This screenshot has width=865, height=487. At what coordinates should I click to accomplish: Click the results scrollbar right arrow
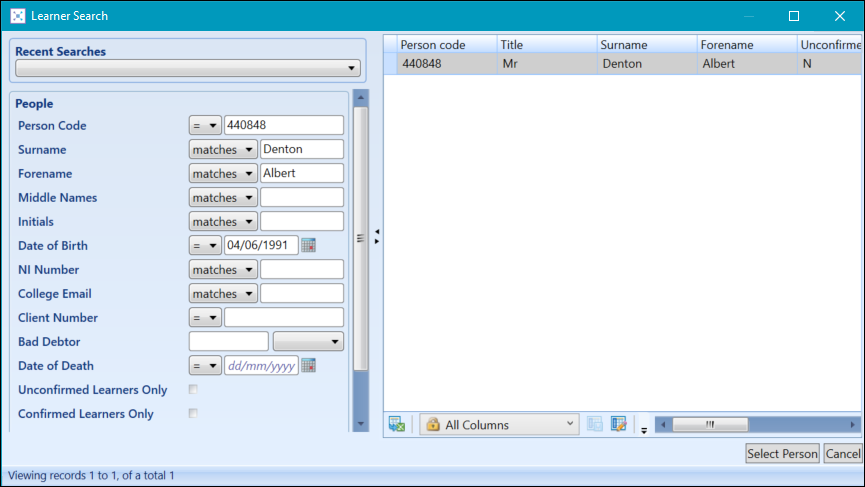[x=853, y=424]
